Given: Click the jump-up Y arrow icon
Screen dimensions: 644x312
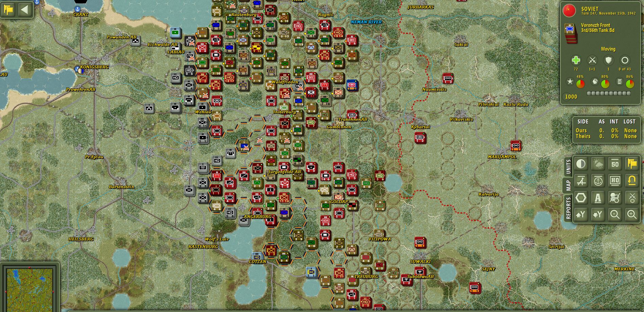Looking at the screenshot, I should point(580,214).
